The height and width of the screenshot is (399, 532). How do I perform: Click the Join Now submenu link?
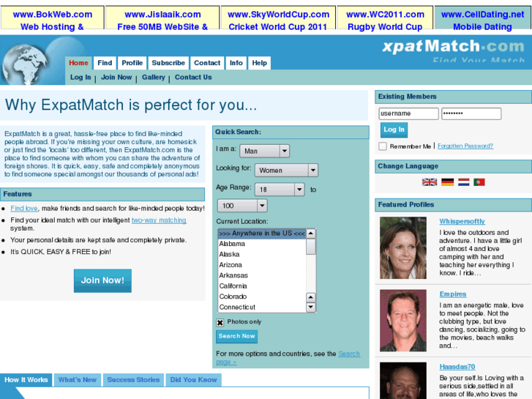pos(116,78)
